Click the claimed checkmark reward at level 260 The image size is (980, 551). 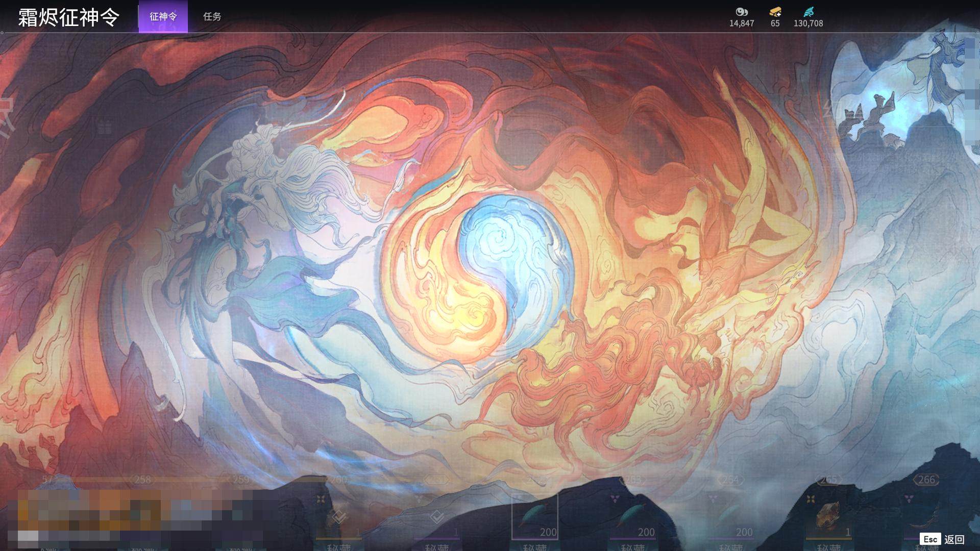[338, 517]
